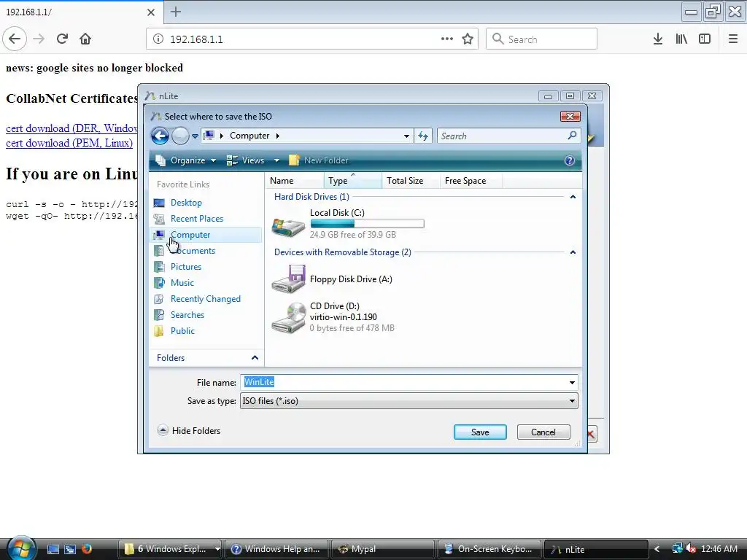Select Desktop in Favorite Links
Viewport: 747px width, 560px height.
coord(186,203)
